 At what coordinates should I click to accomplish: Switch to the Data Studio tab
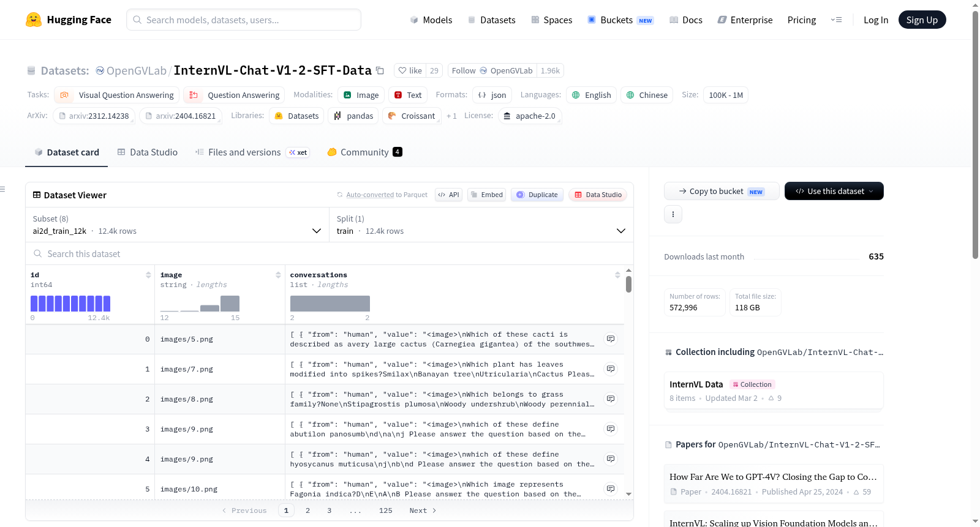[x=148, y=152]
